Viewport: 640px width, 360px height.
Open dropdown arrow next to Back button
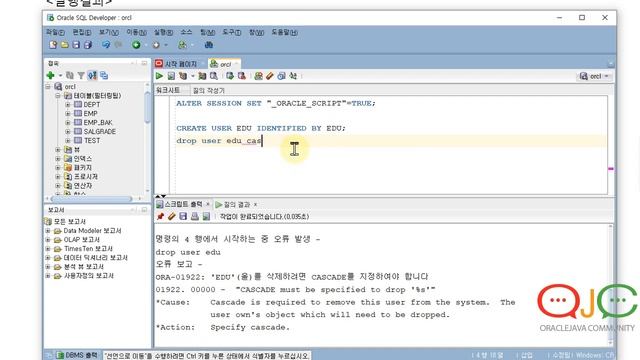tap(146, 45)
